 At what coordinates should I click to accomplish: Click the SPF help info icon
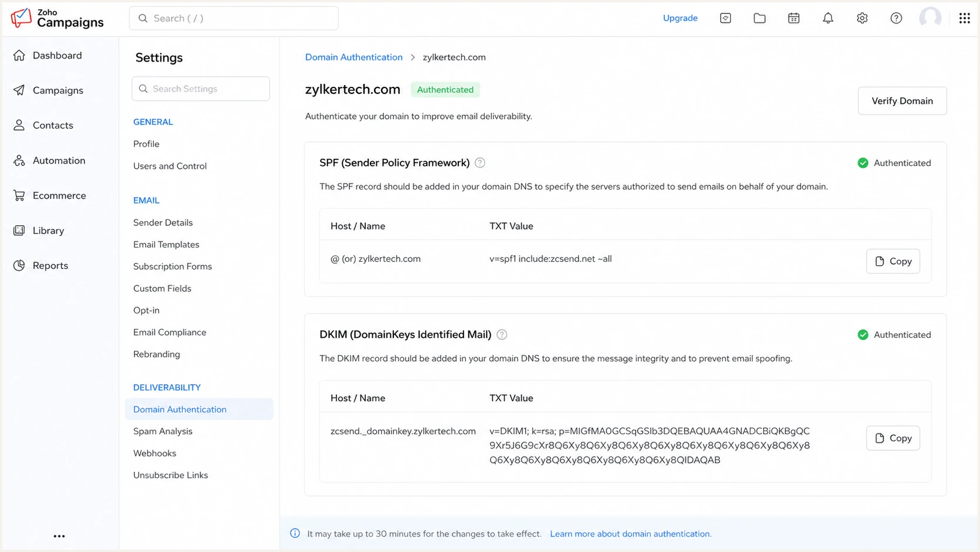(x=480, y=163)
